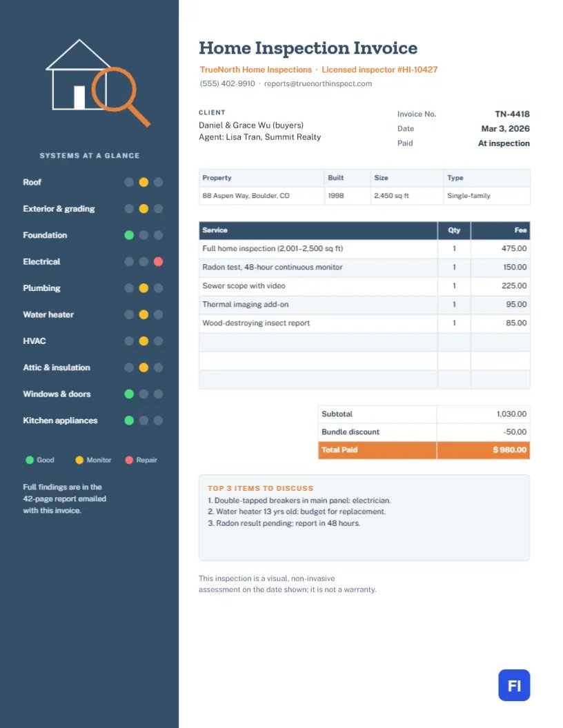
Task: Click invoice number TN-4418
Action: tap(512, 114)
